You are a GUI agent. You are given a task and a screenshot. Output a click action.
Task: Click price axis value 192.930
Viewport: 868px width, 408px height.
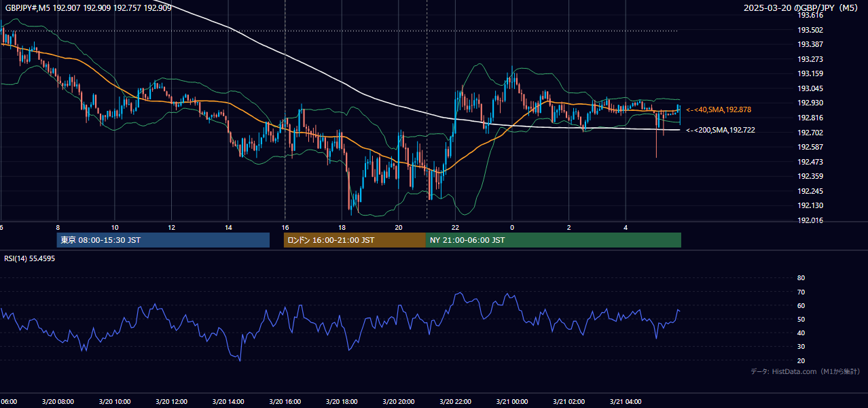810,103
